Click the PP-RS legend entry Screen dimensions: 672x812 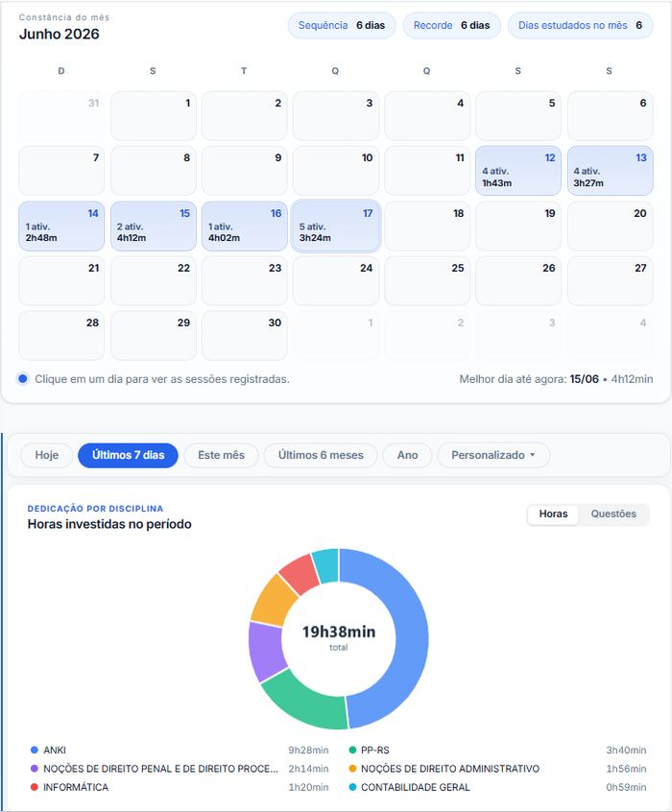click(x=497, y=751)
